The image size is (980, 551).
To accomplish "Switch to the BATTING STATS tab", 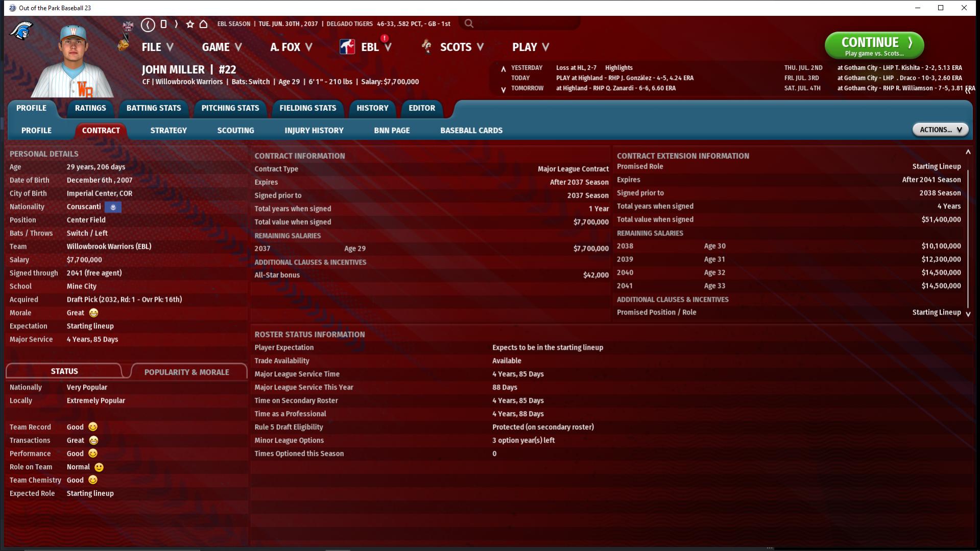I will (154, 108).
